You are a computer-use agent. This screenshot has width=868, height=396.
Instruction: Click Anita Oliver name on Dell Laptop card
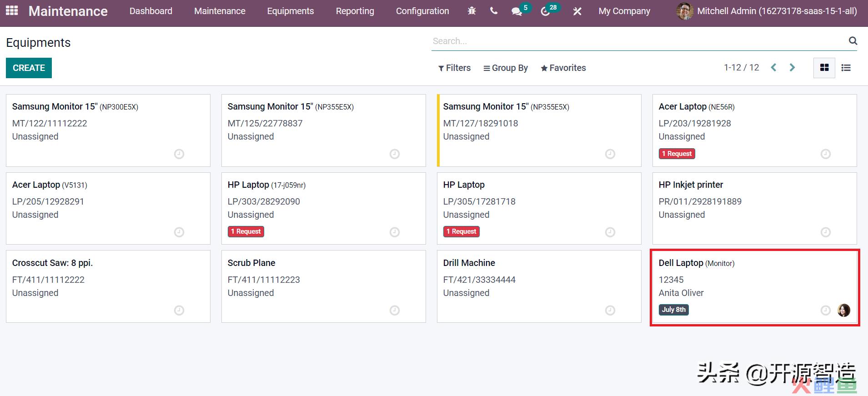681,293
